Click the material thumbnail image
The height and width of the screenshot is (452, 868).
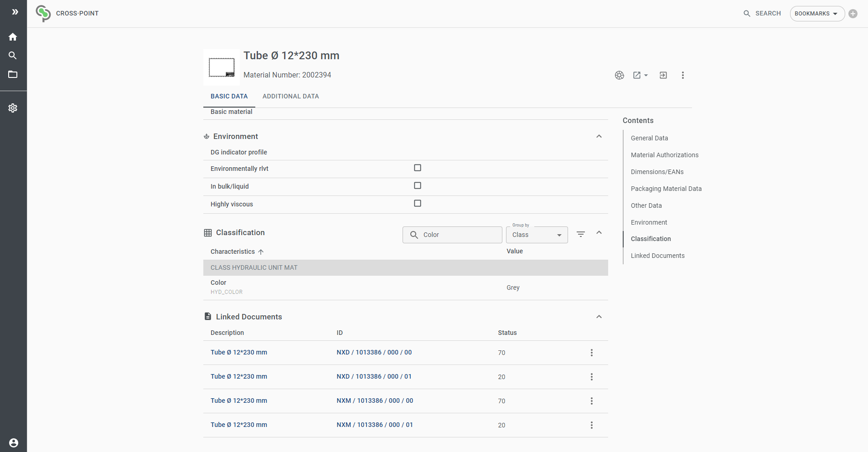(x=222, y=67)
